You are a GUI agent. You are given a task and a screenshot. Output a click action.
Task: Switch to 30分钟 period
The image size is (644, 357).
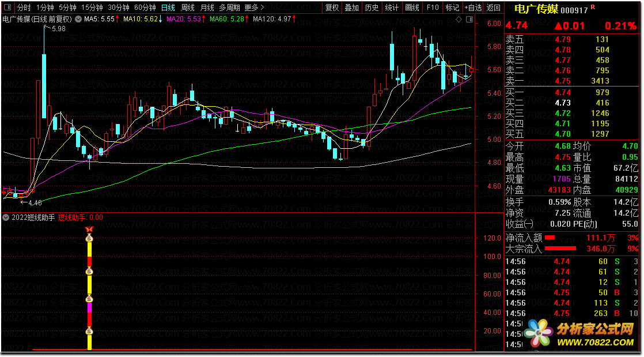pos(118,7)
